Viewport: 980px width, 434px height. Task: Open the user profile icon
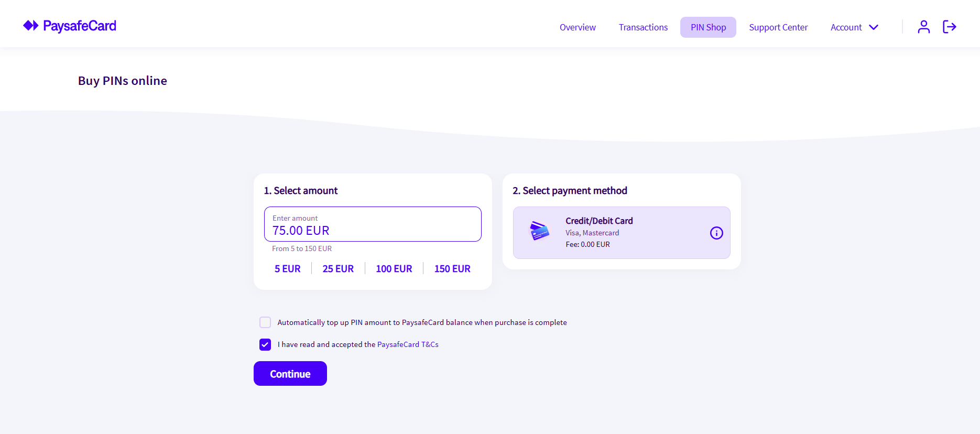tap(923, 27)
